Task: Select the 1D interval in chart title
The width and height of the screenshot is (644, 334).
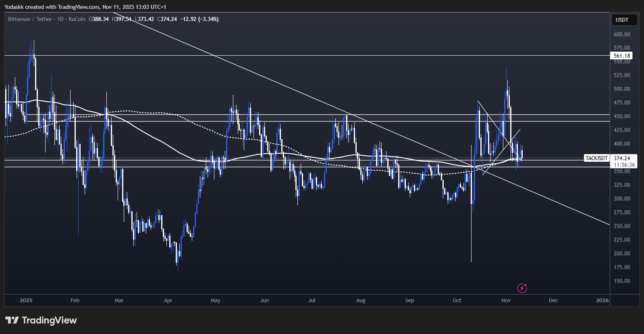Action: tap(60, 19)
